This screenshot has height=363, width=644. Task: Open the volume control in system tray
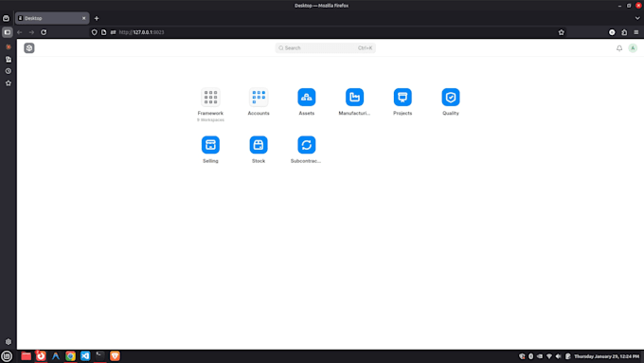[x=558, y=356]
